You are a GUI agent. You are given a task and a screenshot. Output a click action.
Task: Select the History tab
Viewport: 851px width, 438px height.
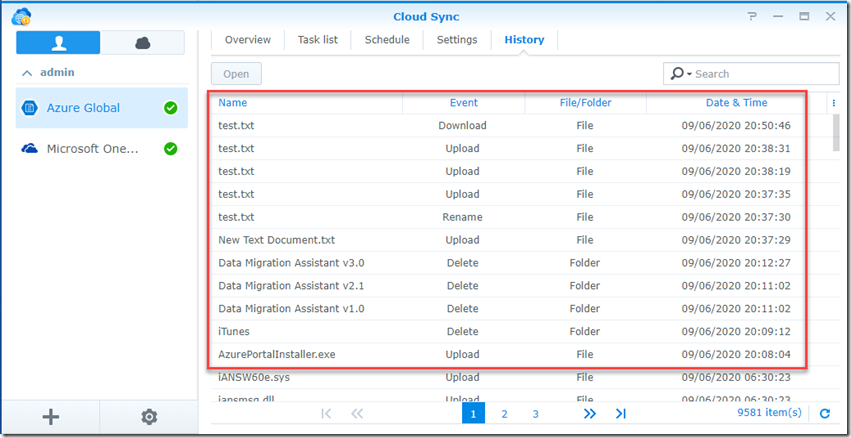(524, 40)
